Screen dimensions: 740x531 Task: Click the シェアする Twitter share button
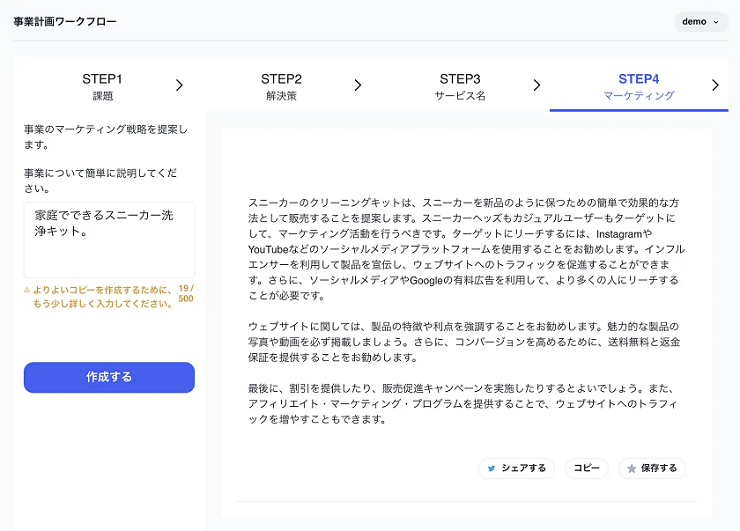pyautogui.click(x=516, y=468)
